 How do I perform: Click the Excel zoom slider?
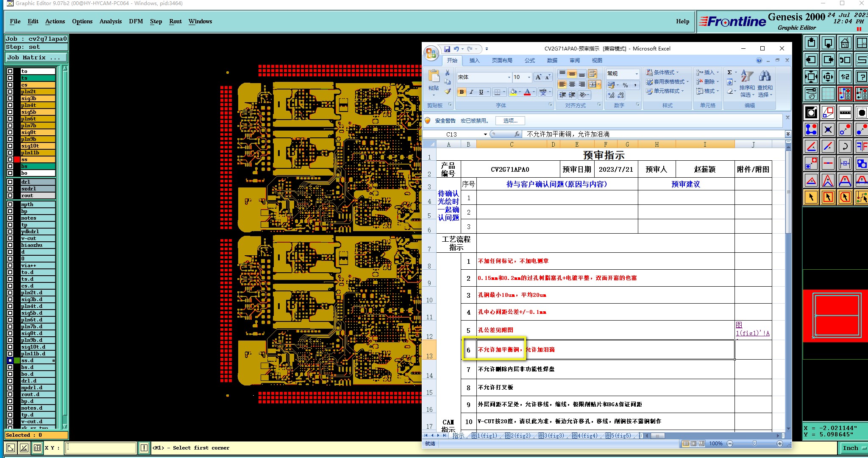pos(754,444)
